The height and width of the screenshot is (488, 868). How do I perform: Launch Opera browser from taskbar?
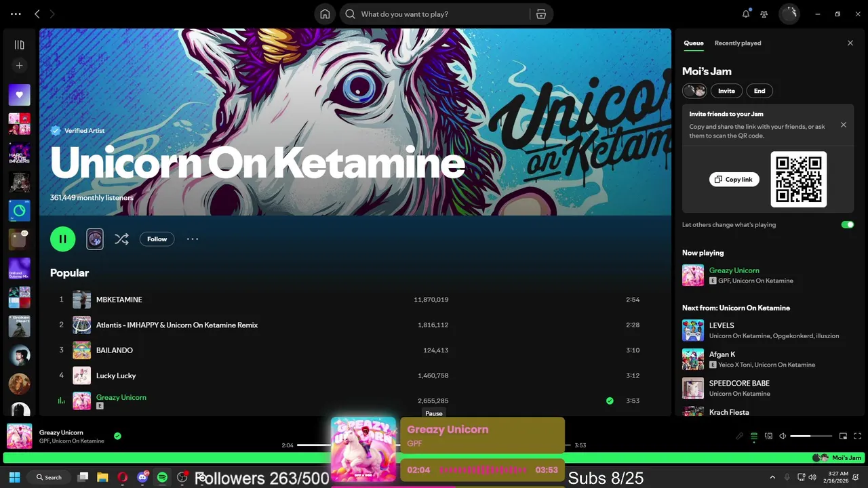[122, 477]
